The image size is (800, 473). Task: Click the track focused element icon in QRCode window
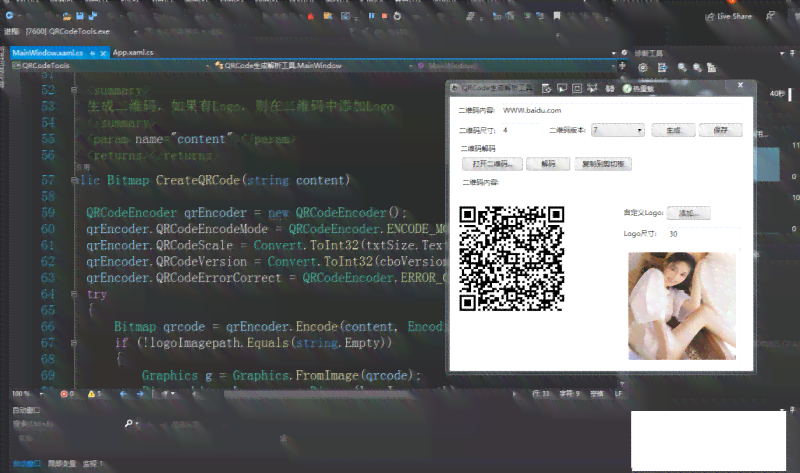(x=592, y=88)
